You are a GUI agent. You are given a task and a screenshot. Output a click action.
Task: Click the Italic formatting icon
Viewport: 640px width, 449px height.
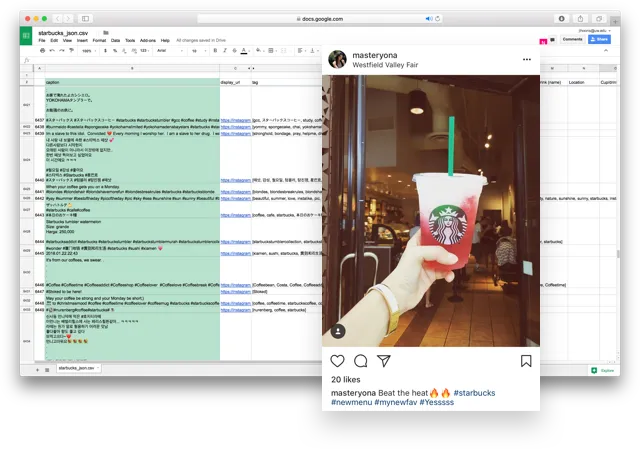click(x=224, y=51)
